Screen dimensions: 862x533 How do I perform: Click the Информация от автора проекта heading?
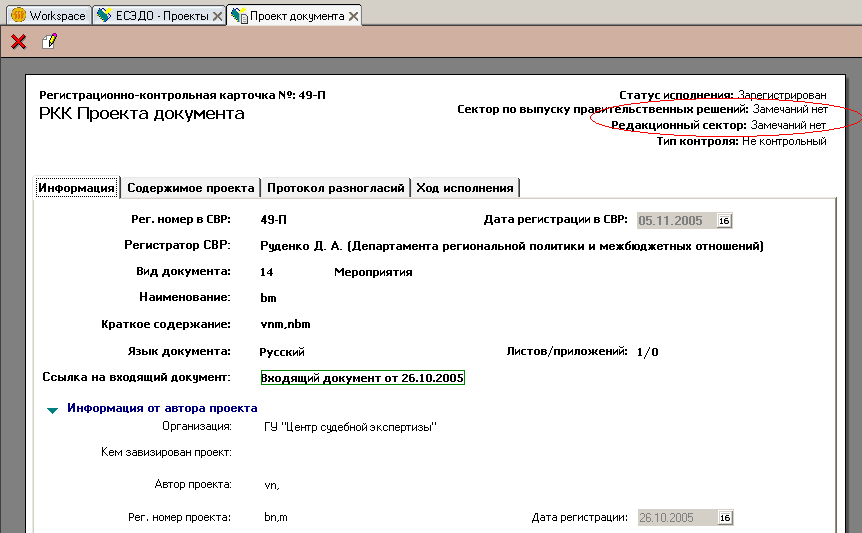(162, 408)
